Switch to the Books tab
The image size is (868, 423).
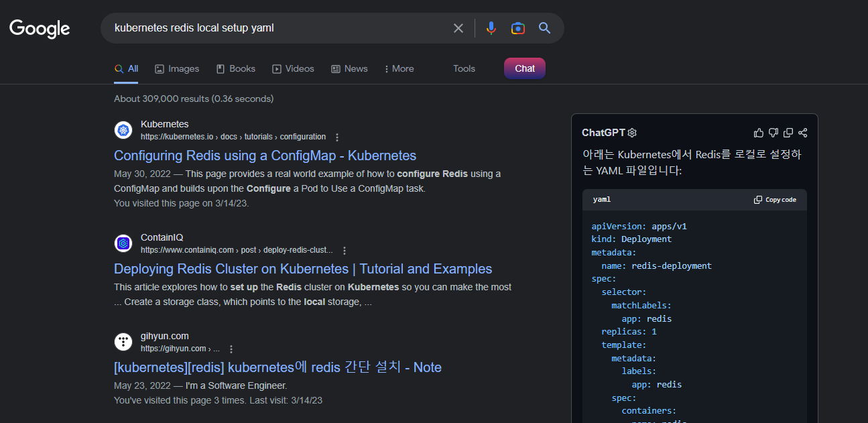click(x=236, y=68)
